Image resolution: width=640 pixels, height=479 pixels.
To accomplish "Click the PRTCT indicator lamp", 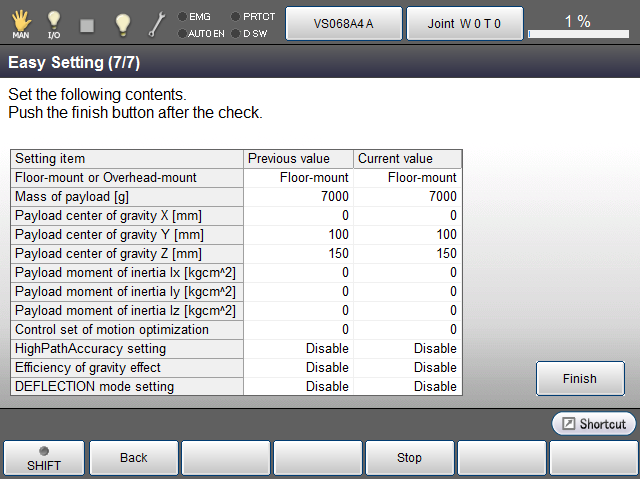I will click(x=235, y=16).
